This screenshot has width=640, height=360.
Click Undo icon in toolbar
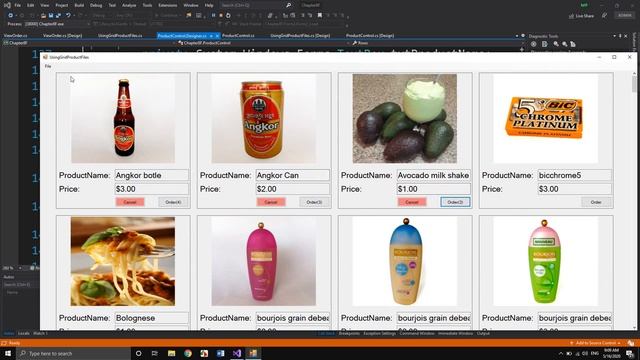(x=68, y=16)
